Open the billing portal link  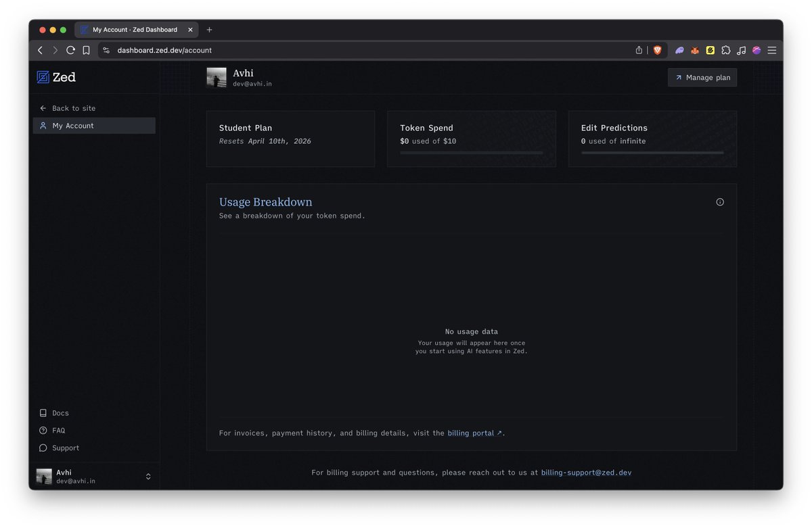coord(474,433)
